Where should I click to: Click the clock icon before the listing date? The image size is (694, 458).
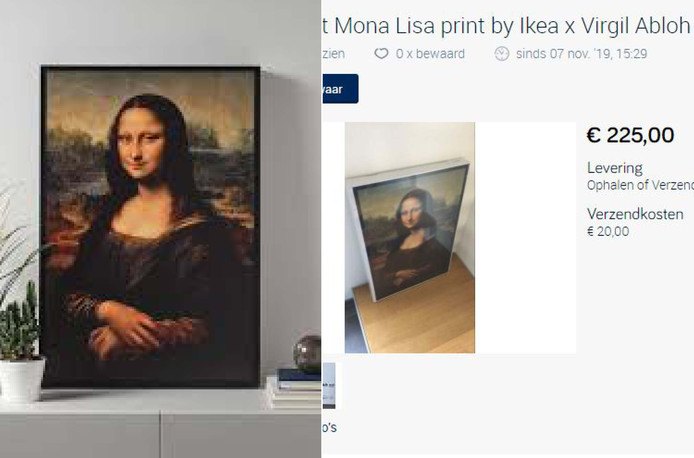coord(501,54)
